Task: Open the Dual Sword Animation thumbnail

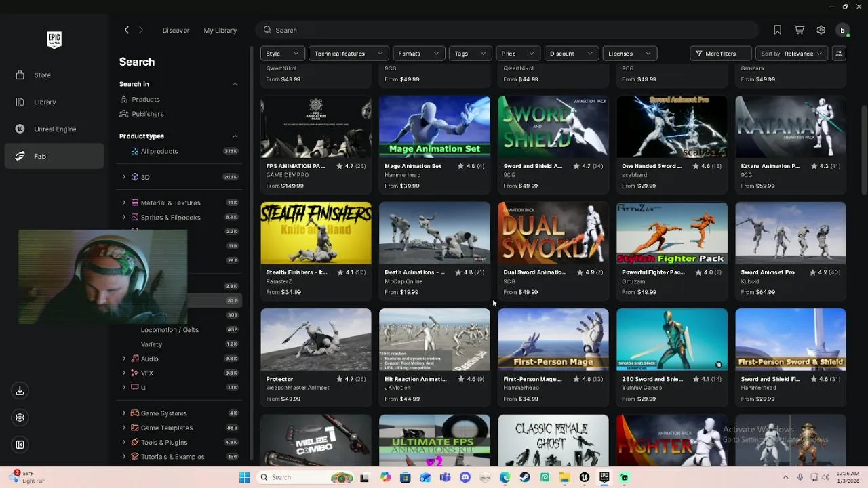Action: [x=553, y=233]
